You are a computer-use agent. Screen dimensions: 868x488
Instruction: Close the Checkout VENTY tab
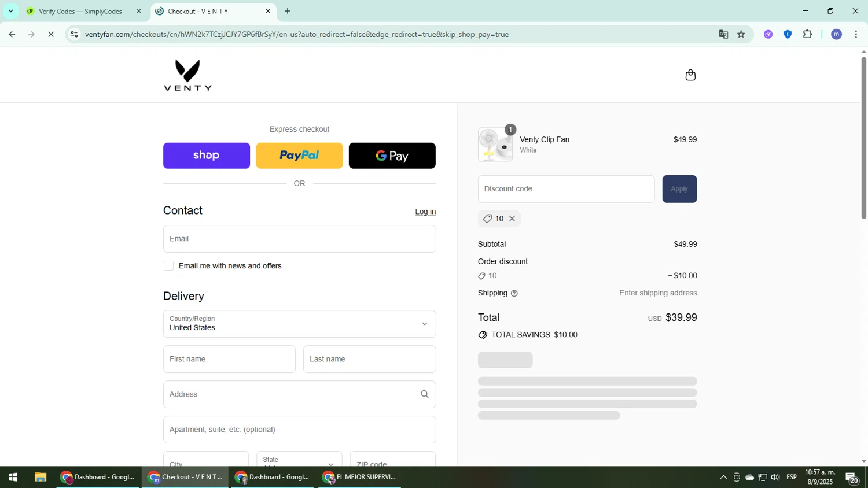coord(268,11)
